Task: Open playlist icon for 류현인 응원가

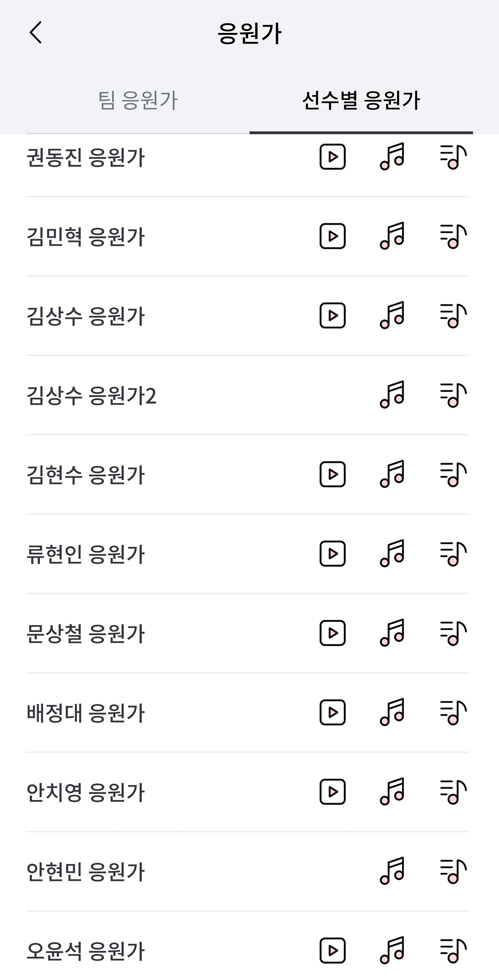Action: [453, 554]
